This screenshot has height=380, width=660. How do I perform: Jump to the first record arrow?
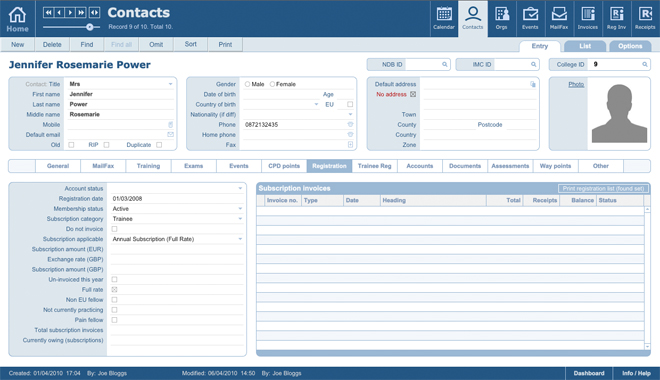click(49, 13)
